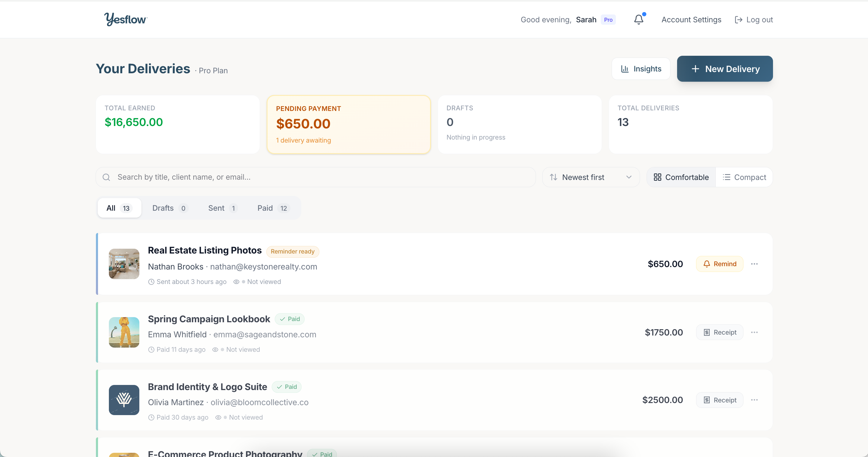Click the search magnifier icon
The height and width of the screenshot is (457, 868).
click(x=106, y=177)
